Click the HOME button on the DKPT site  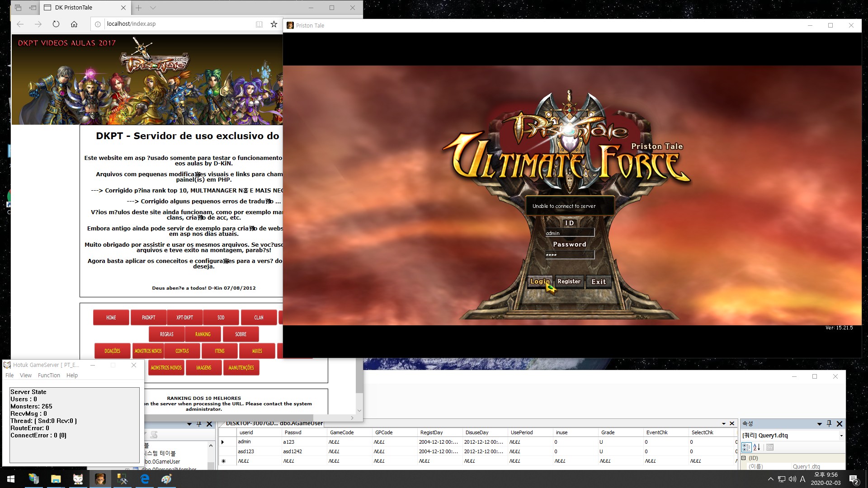(111, 318)
